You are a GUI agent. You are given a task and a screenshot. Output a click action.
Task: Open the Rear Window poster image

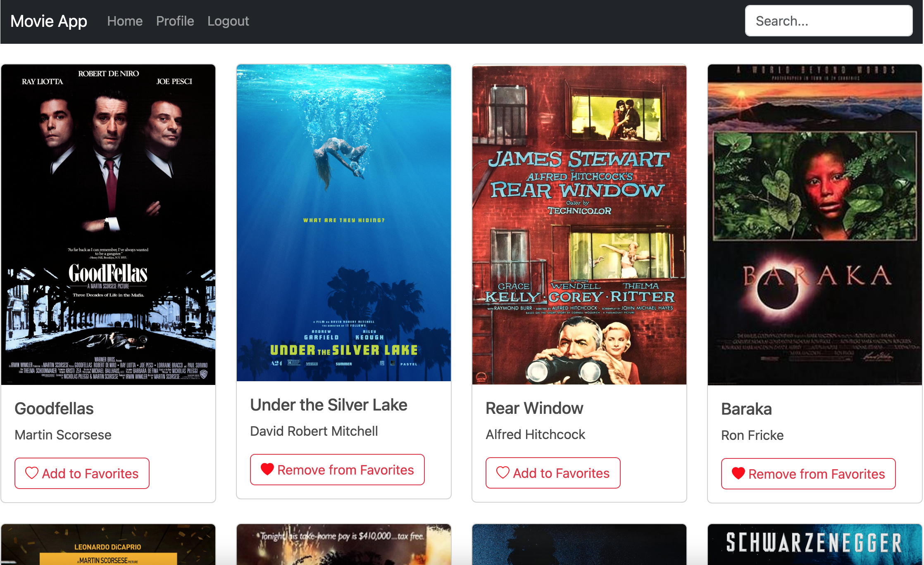tap(579, 225)
